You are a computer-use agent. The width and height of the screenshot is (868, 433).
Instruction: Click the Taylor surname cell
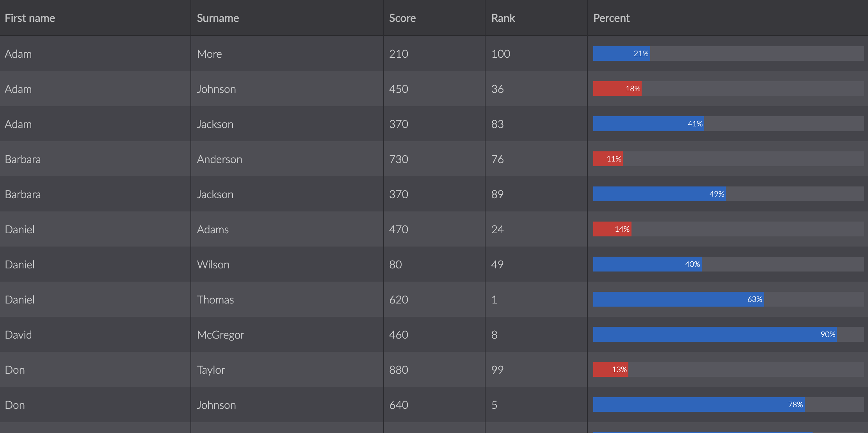tap(211, 370)
